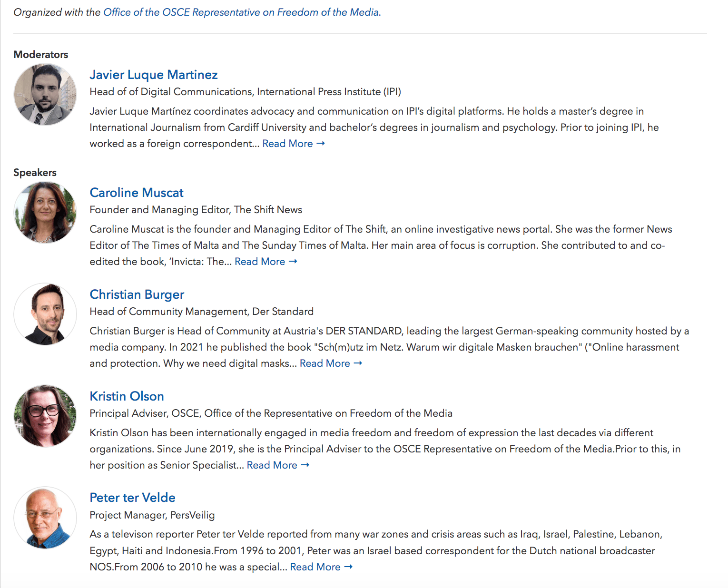
Task: Expand Kristin Olson's bio with Read More
Action: coord(272,465)
